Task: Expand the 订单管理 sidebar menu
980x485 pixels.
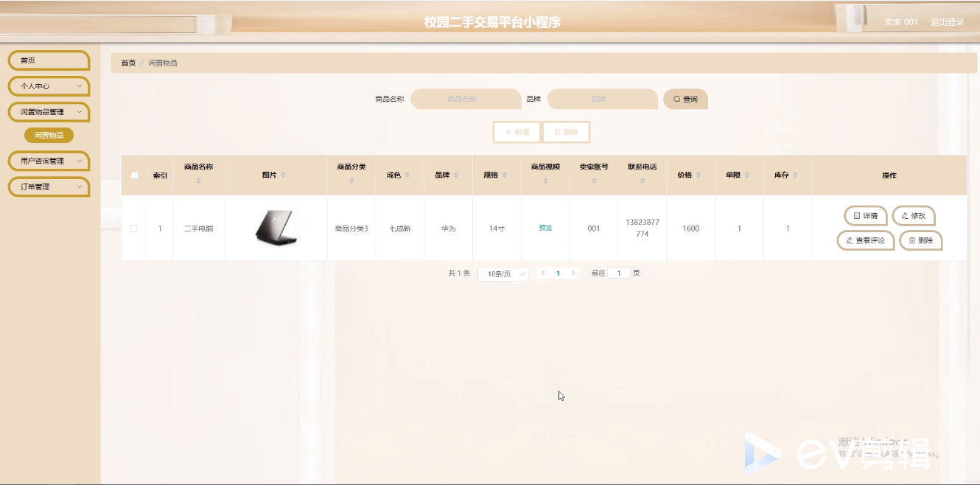Action: click(x=47, y=186)
